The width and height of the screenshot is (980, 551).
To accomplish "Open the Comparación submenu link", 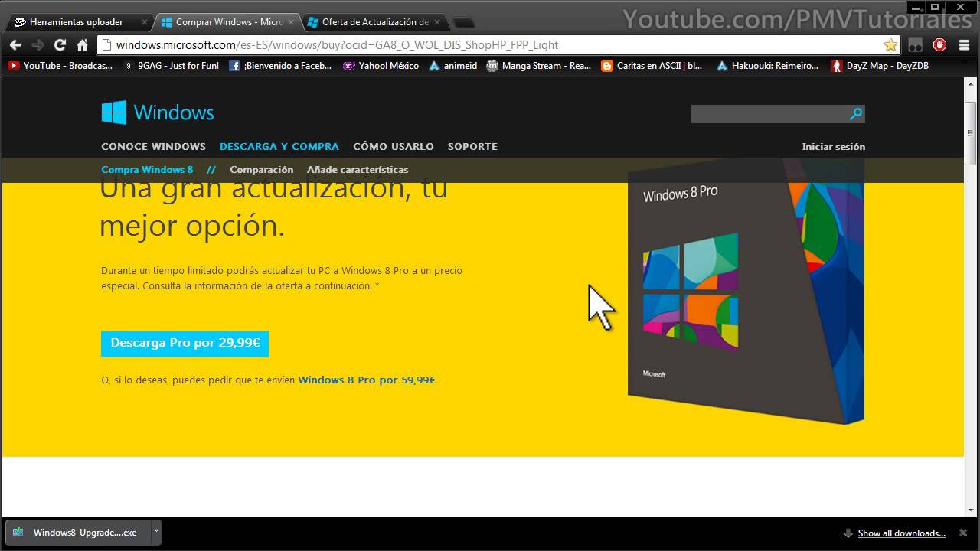I will click(x=262, y=170).
